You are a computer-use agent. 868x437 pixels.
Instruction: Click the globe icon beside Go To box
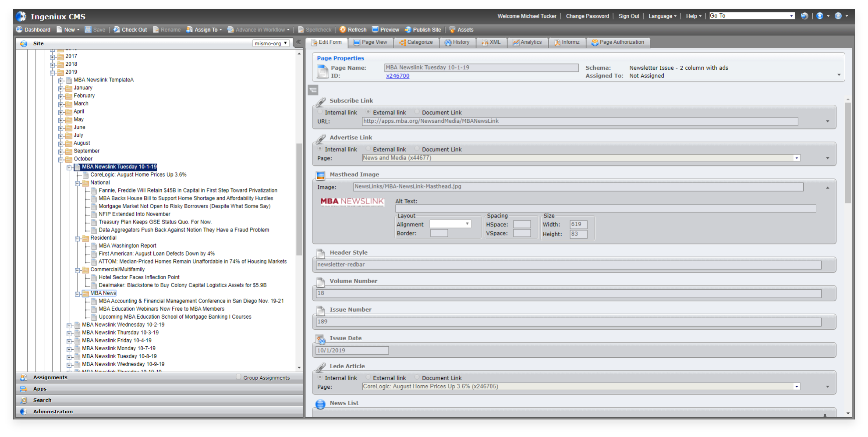804,16
